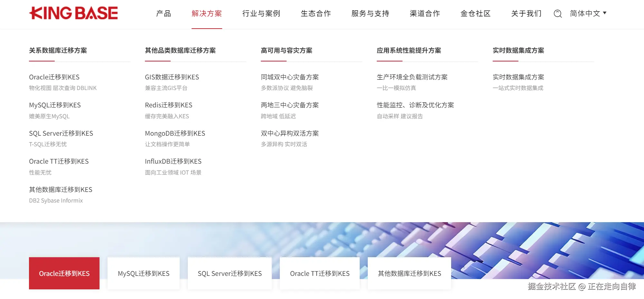Open the 生态合作 menu

[316, 14]
